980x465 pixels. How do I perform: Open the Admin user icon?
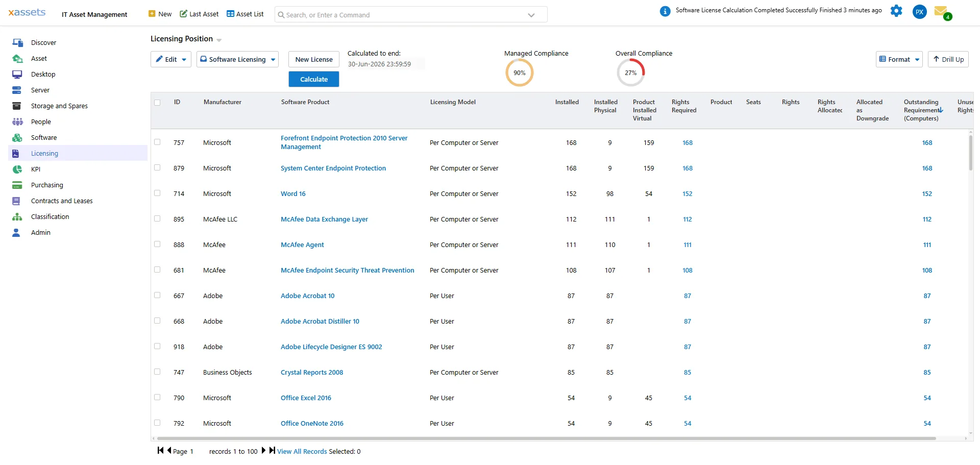pyautogui.click(x=16, y=233)
